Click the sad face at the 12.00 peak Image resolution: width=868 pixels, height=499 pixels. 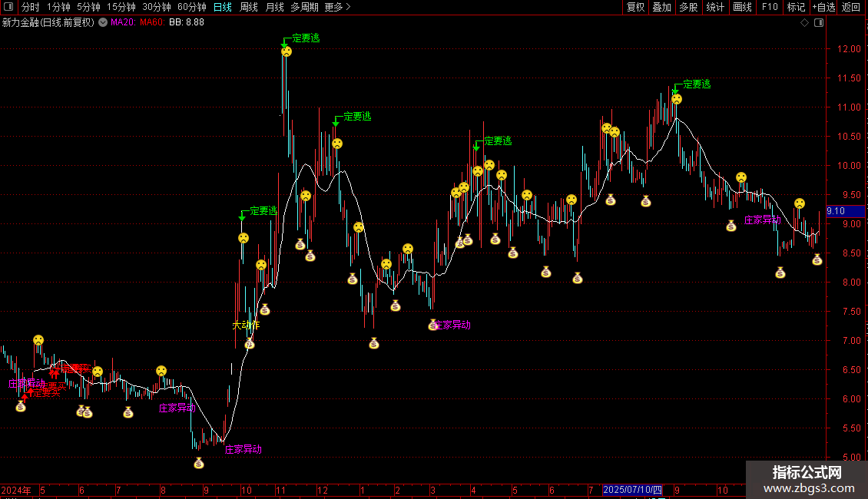tap(287, 51)
